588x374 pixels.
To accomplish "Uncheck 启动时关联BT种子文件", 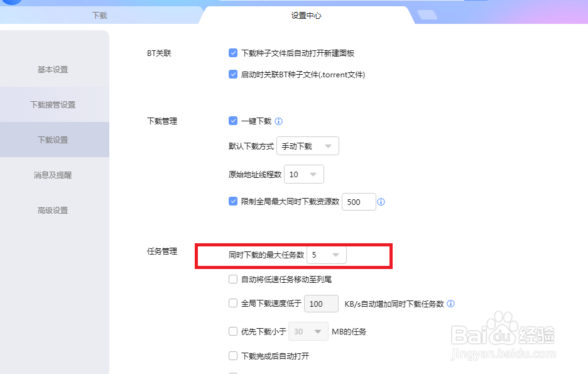I will tap(233, 74).
